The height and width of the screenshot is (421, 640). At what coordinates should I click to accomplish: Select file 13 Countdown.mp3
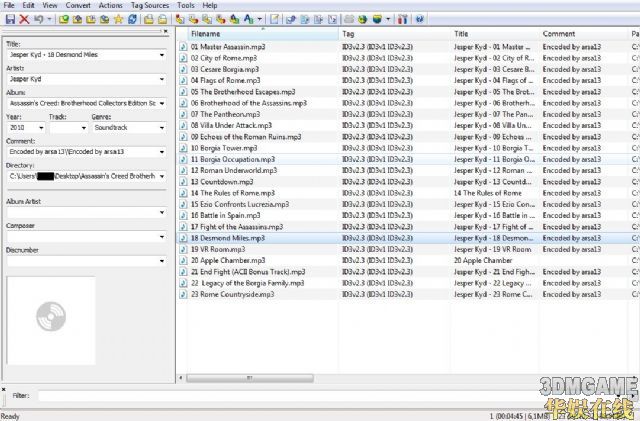coord(222,182)
